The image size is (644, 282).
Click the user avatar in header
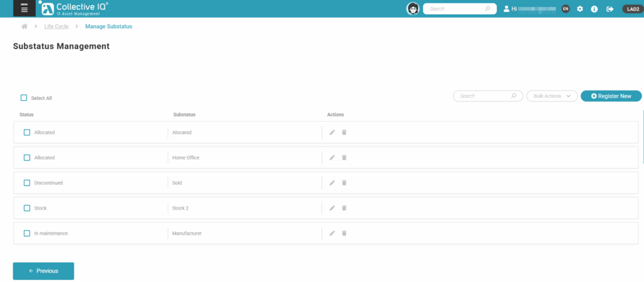click(x=413, y=9)
